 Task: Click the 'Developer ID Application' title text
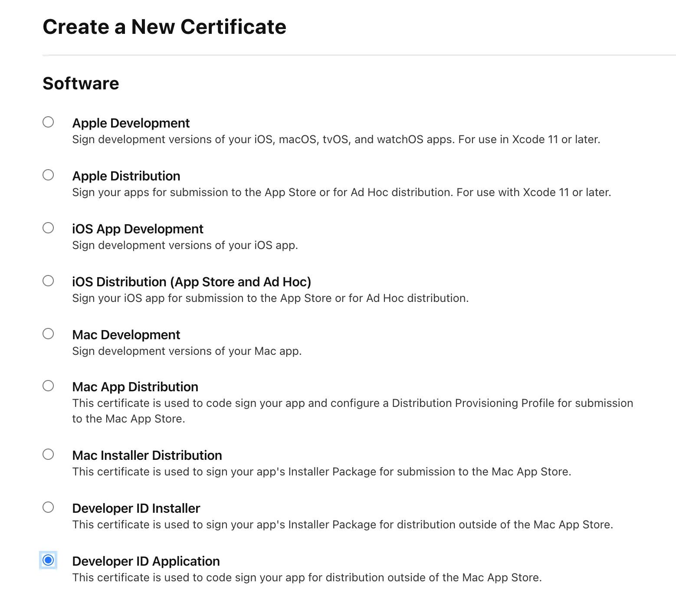point(146,561)
